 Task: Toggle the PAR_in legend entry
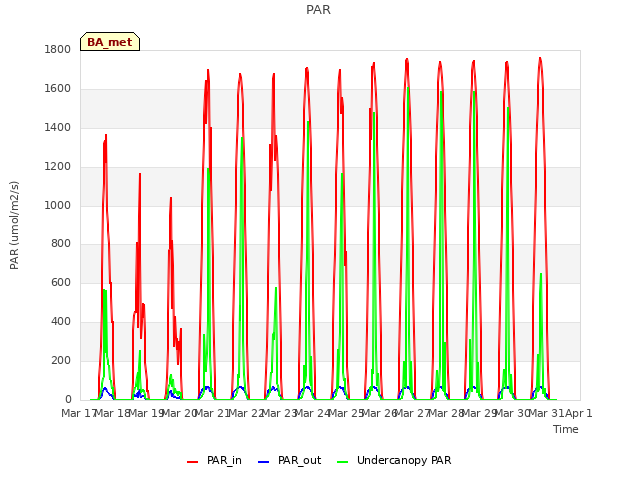pos(214,460)
